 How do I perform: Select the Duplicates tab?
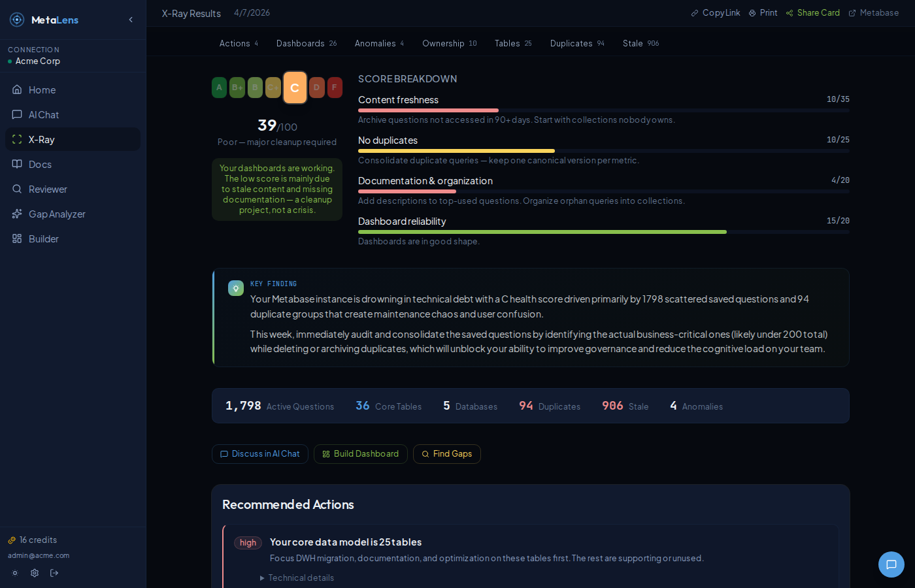click(x=576, y=43)
